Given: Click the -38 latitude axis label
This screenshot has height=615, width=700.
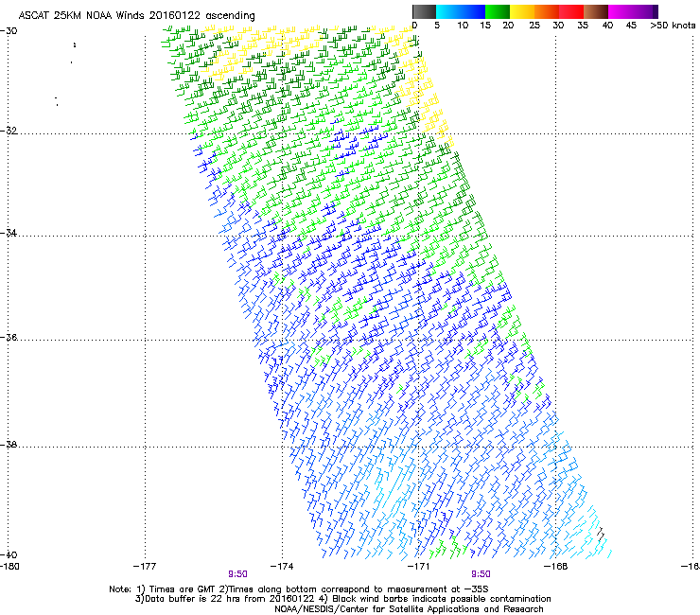Looking at the screenshot, I should click(9, 445).
